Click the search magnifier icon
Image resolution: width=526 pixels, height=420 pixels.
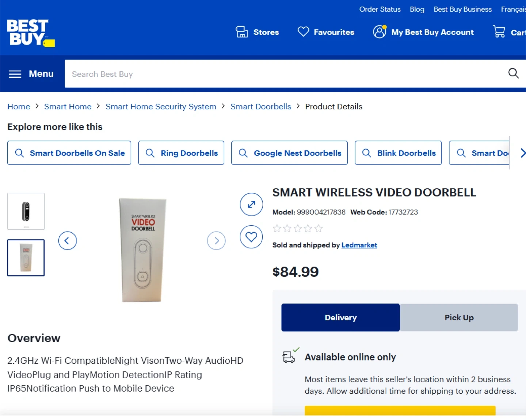[513, 73]
